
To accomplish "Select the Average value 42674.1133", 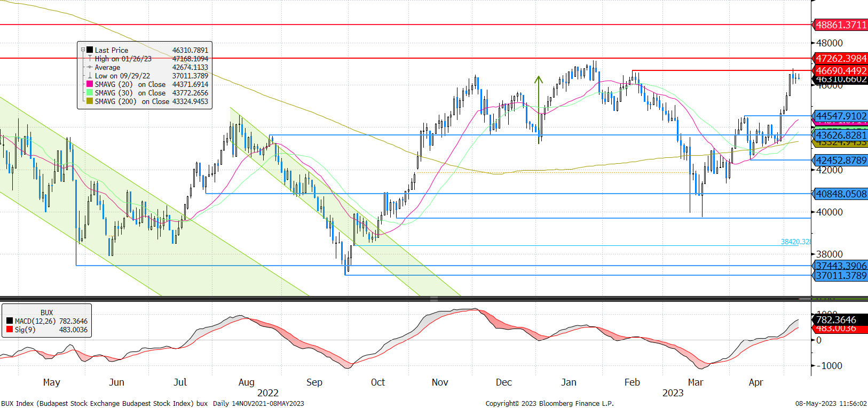I will pyautogui.click(x=190, y=67).
